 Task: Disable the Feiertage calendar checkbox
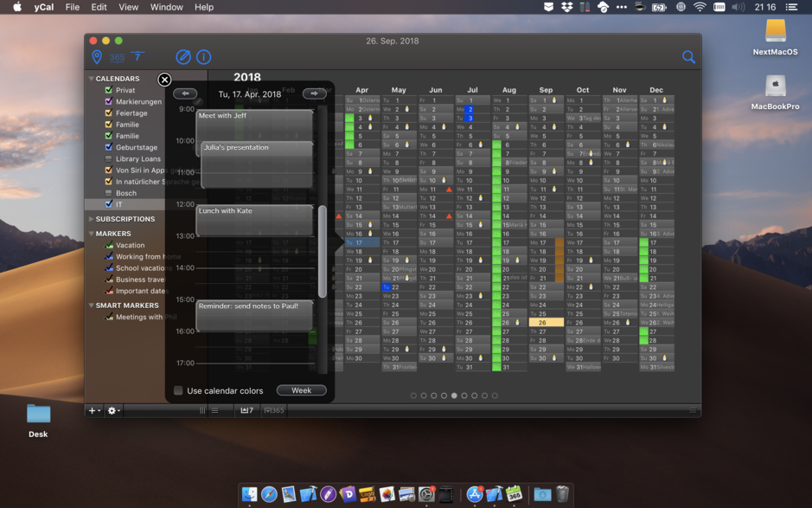tap(107, 113)
